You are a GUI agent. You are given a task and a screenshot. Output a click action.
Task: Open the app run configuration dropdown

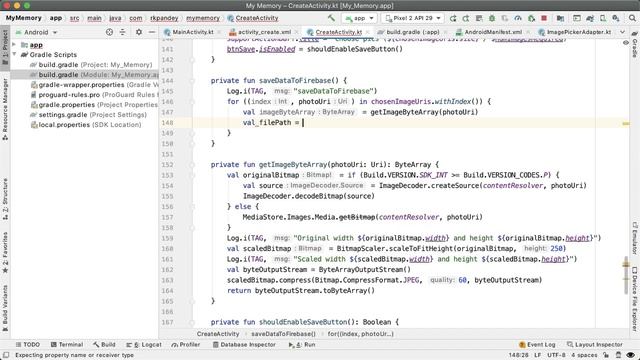click(x=359, y=18)
